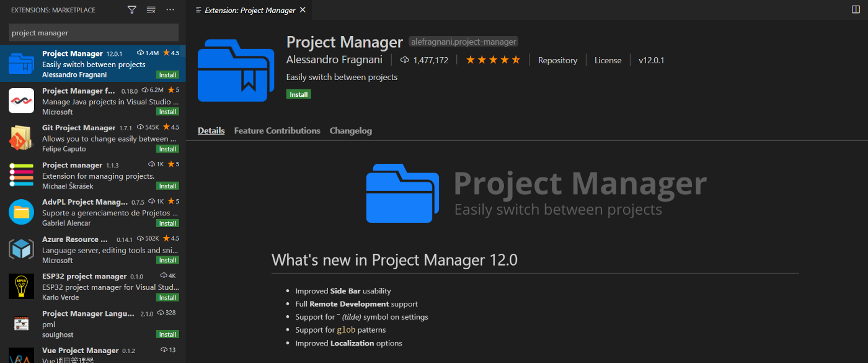Close the Extension: Project Manager tab
This screenshot has width=868, height=363.
303,10
